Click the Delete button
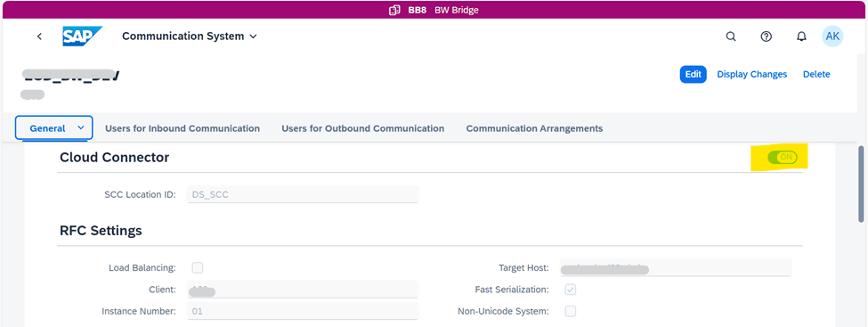Viewport: 868px width, 327px height. pos(816,74)
